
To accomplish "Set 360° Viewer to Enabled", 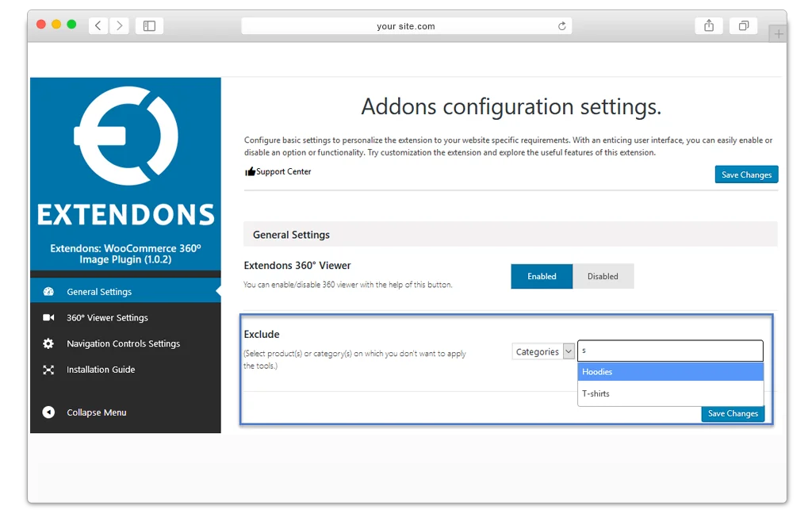I will pyautogui.click(x=542, y=276).
